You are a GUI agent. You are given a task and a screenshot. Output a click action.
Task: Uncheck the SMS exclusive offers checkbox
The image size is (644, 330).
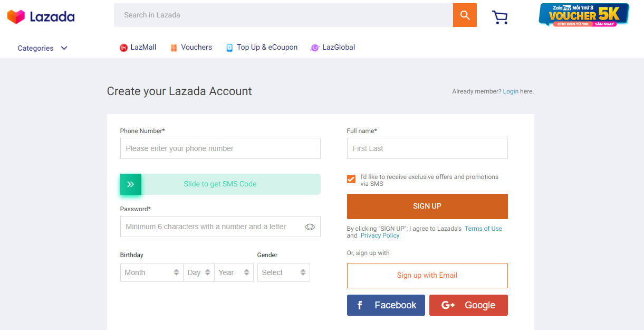point(351,179)
